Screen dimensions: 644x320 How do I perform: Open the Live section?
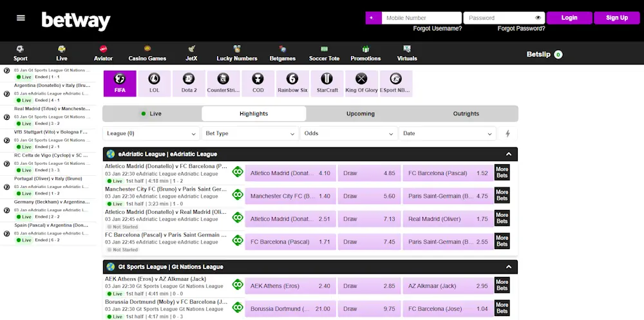pos(62,53)
